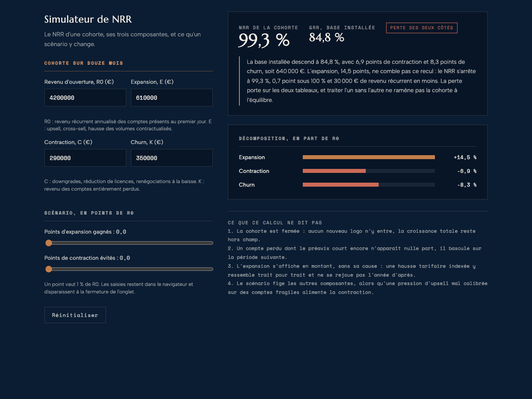532x399 pixels.
Task: Click the NRR value '99,3 %'
Action: click(264, 40)
